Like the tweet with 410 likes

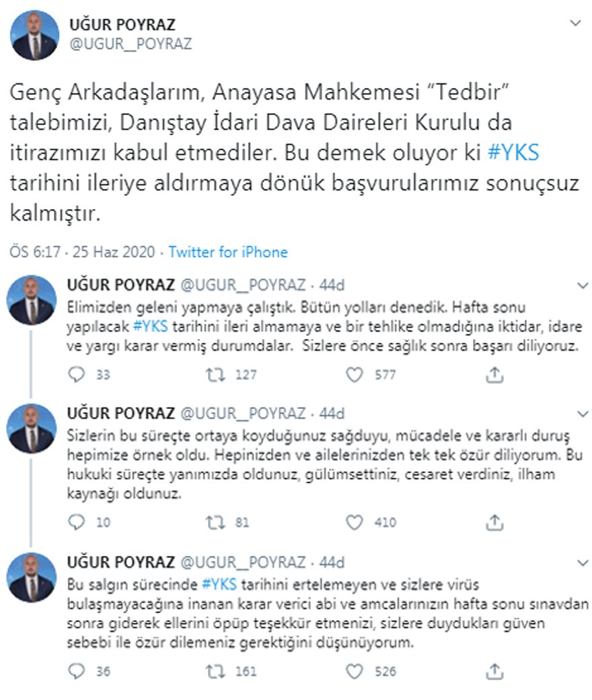[355, 522]
